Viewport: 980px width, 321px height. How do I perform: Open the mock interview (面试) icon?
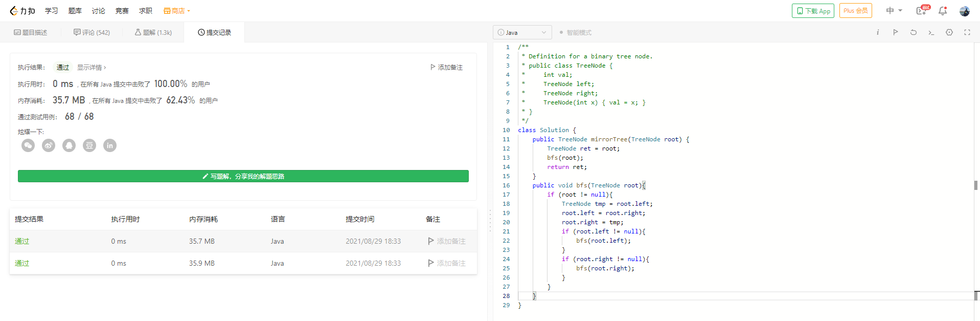[x=922, y=10]
